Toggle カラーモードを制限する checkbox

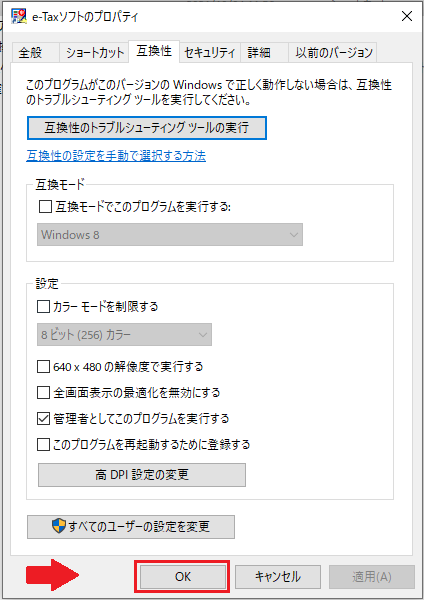click(43, 307)
